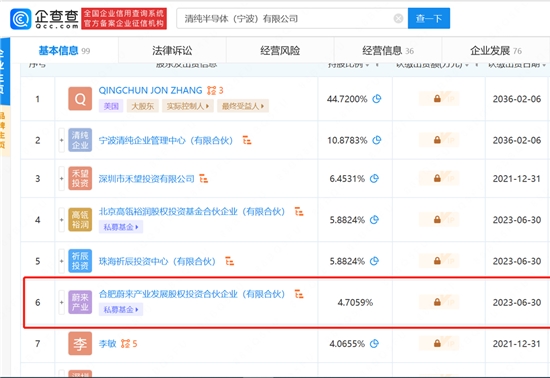Open 私募基金 tag under 合肥蔚来产业
Viewport: 550px width, 378px height.
[121, 310]
